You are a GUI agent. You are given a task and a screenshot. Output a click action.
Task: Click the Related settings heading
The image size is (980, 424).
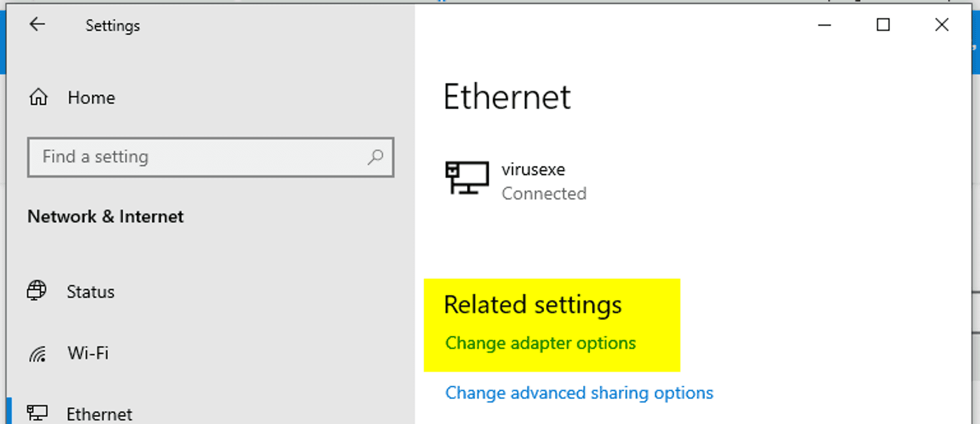point(532,305)
